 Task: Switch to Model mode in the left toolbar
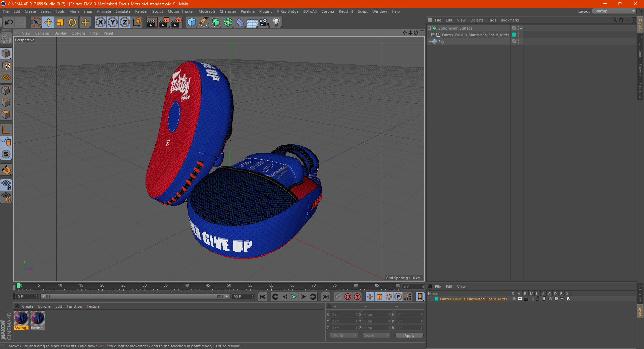(6, 54)
